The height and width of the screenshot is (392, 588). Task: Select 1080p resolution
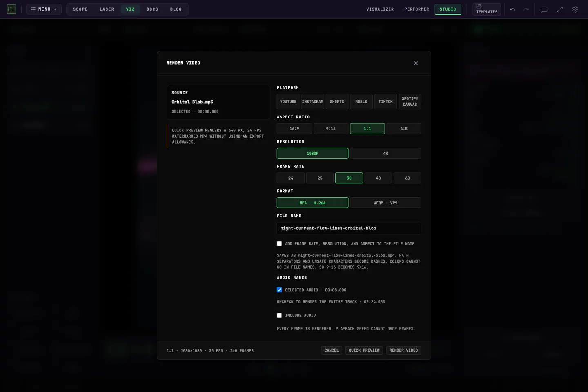point(312,154)
